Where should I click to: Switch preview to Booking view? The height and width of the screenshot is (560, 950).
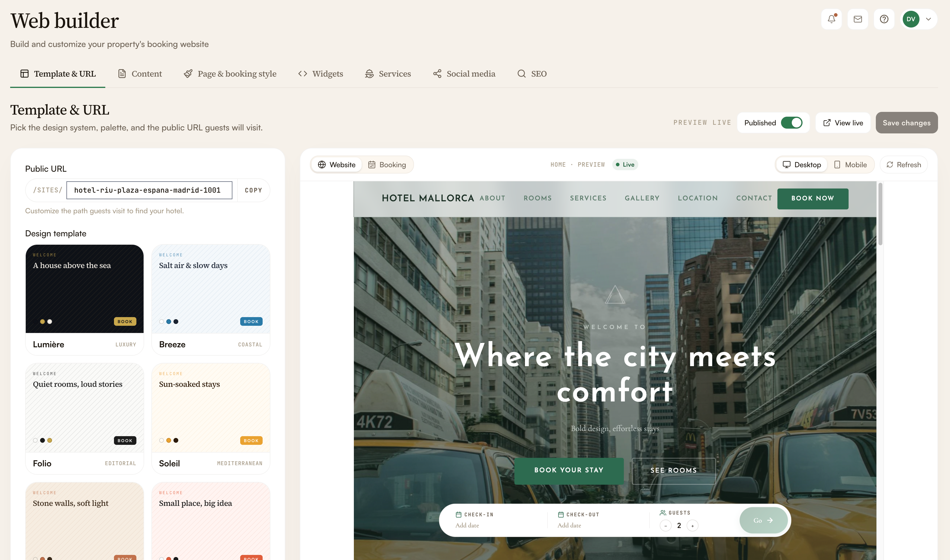pyautogui.click(x=387, y=165)
